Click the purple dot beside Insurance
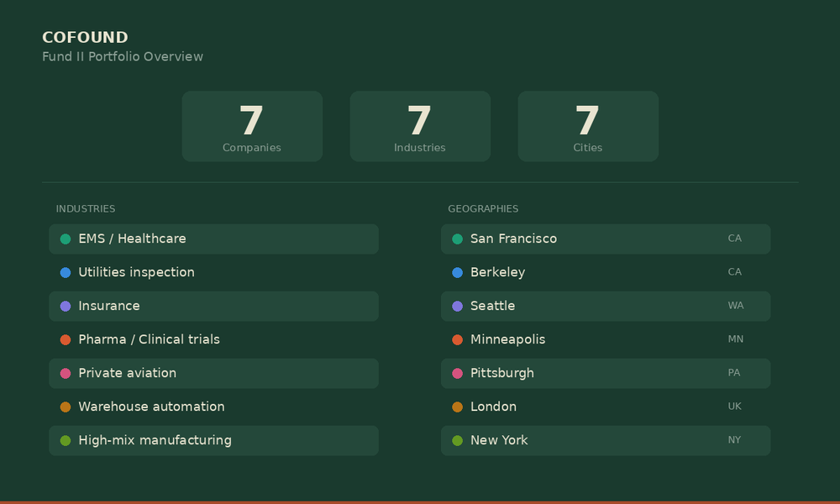 pyautogui.click(x=66, y=307)
